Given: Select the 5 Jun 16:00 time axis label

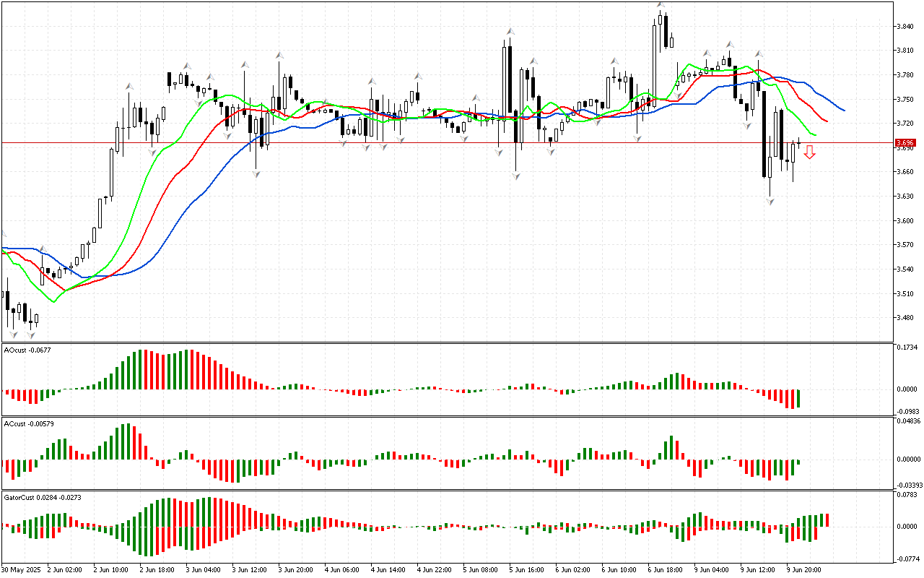Looking at the screenshot, I should [528, 569].
